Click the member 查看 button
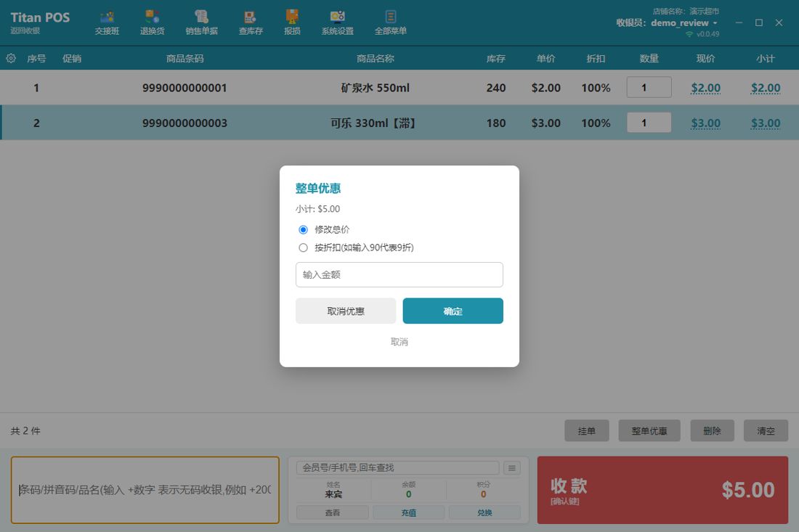799x532 pixels. pyautogui.click(x=332, y=512)
